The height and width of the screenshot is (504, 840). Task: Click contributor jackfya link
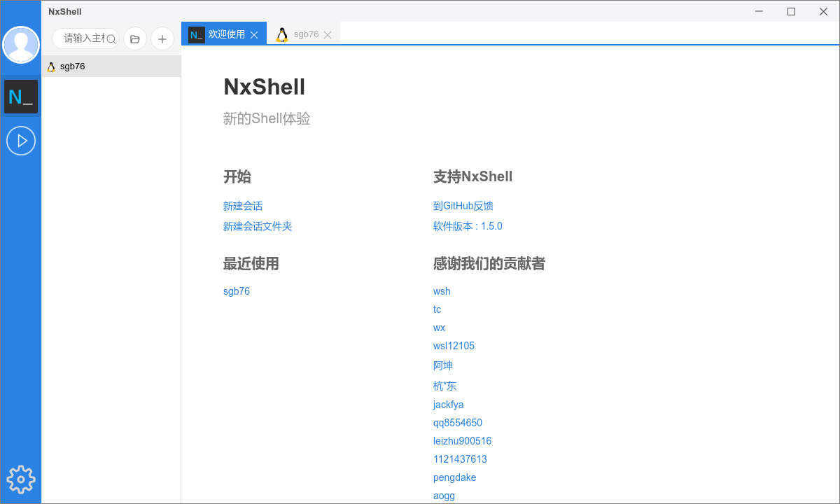448,405
